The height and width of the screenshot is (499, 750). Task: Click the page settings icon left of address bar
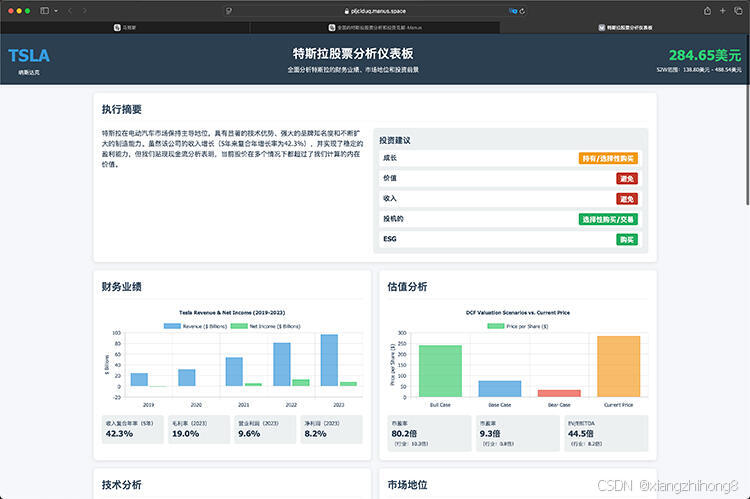point(229,11)
